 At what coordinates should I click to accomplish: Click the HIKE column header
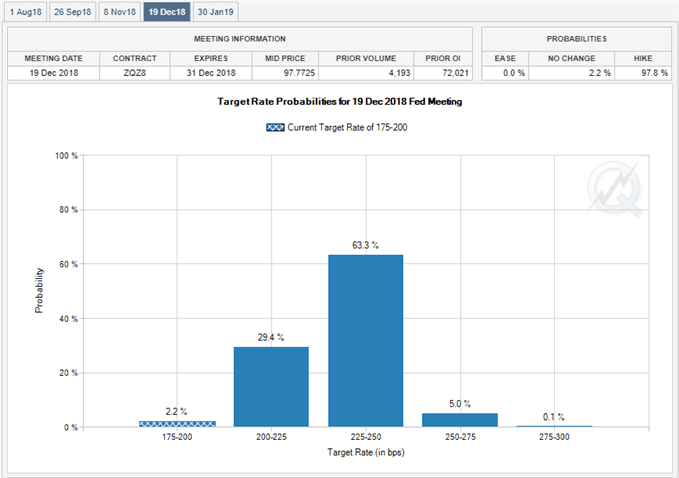click(x=643, y=58)
